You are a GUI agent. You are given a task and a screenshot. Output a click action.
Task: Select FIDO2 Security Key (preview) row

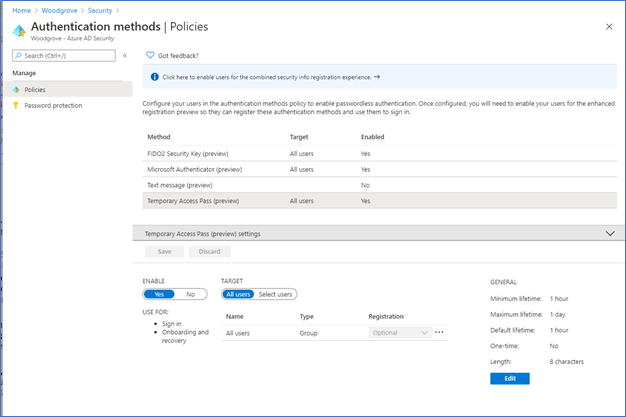tap(380, 153)
